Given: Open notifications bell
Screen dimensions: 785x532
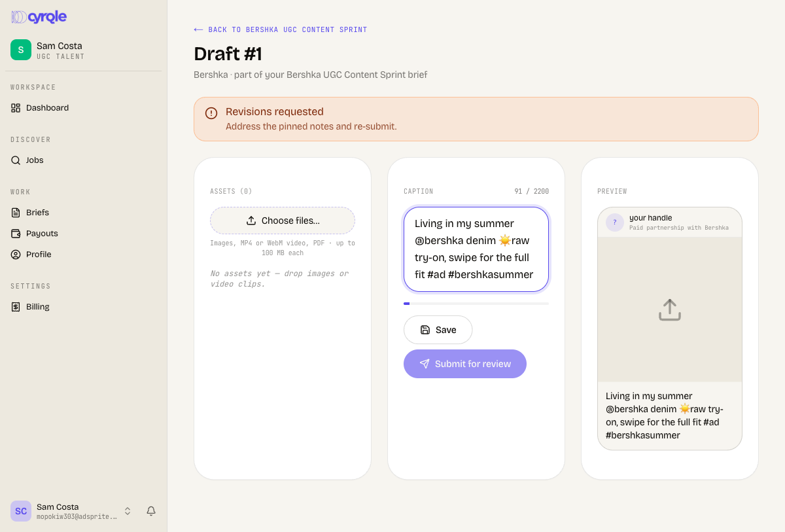Looking at the screenshot, I should [x=151, y=511].
